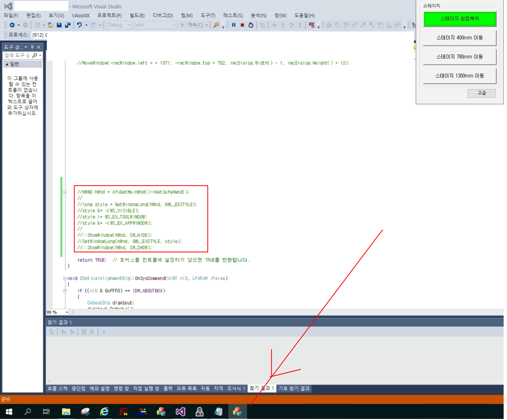Open the 99 % zoom level dropdown
507x420 pixels.
pos(67,312)
